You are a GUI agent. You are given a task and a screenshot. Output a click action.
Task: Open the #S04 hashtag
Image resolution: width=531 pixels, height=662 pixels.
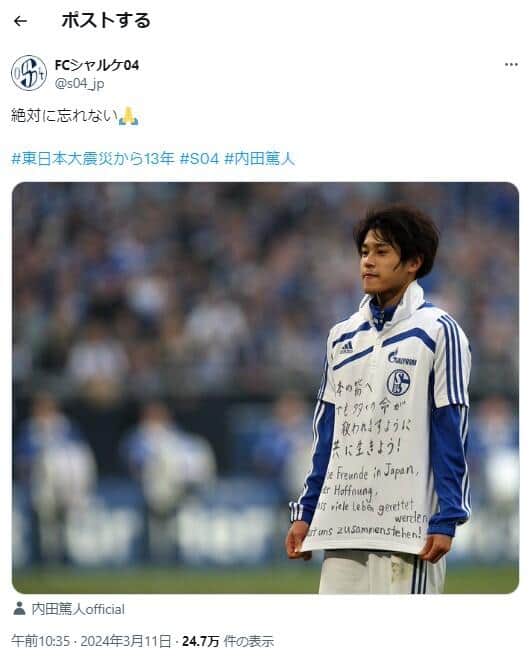coord(199,159)
